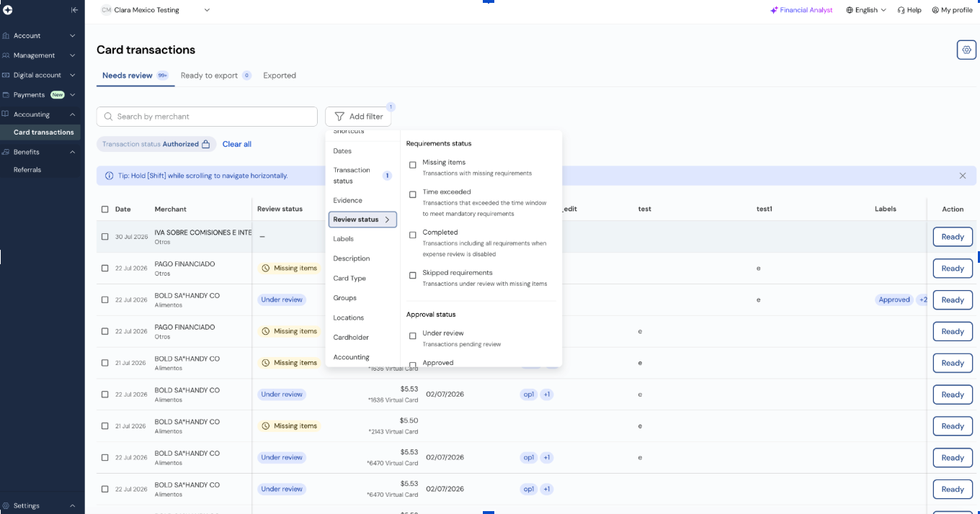The width and height of the screenshot is (980, 514).
Task: Click the Help headset icon
Action: point(901,10)
